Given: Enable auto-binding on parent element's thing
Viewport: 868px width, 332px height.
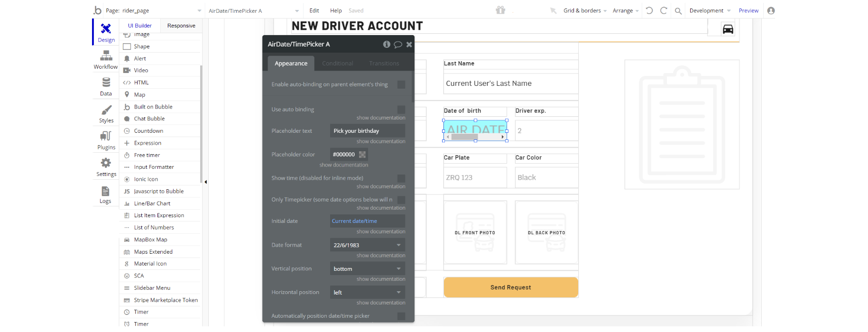Looking at the screenshot, I should (401, 84).
